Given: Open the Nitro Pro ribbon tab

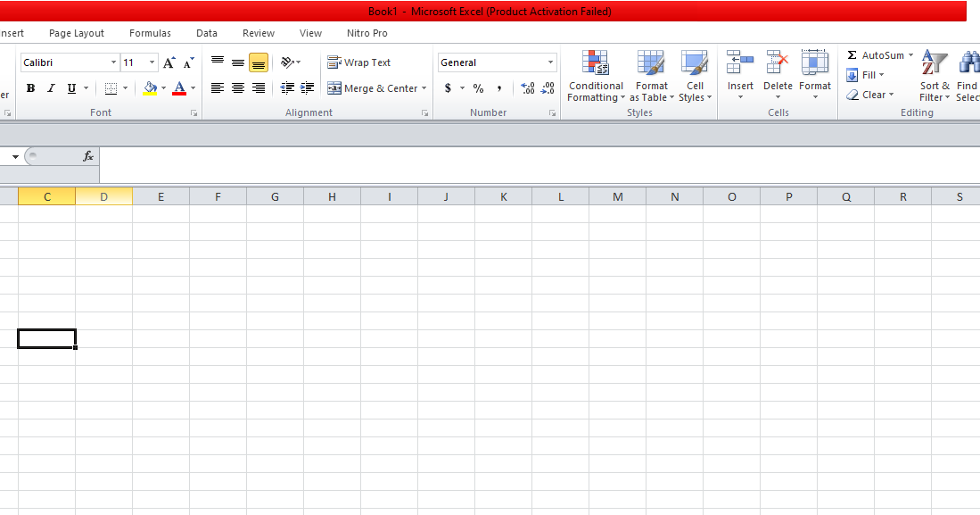Looking at the screenshot, I should [x=366, y=32].
